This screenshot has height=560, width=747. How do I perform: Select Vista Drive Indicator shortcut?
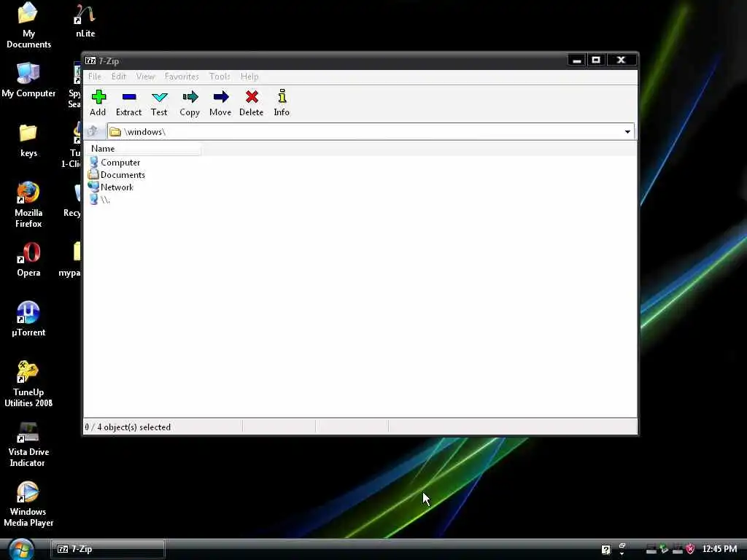coord(28,444)
